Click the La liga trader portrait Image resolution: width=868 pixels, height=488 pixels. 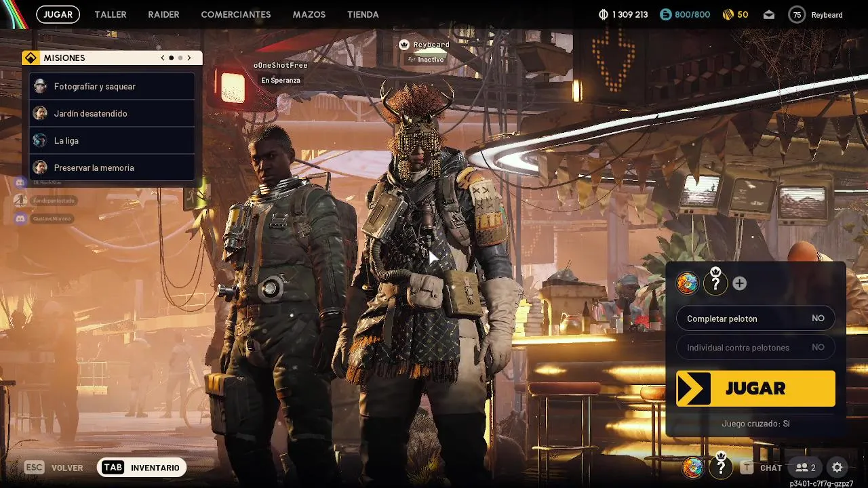pyautogui.click(x=41, y=140)
